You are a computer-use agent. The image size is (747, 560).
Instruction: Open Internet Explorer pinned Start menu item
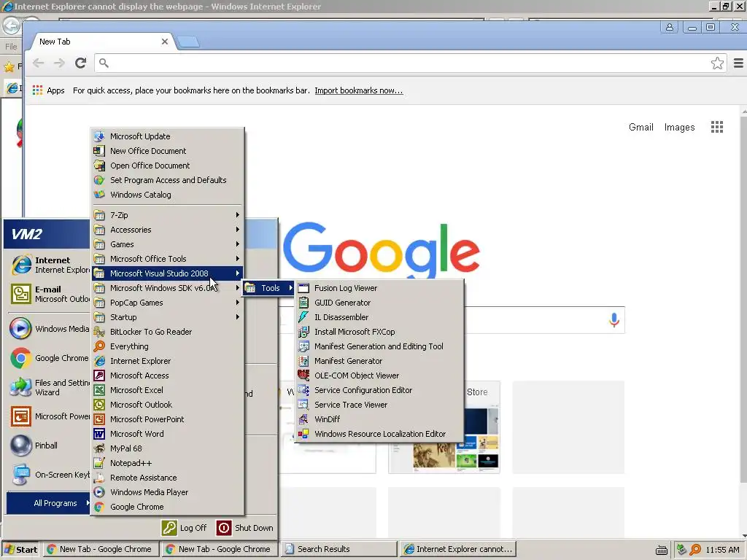point(49,265)
